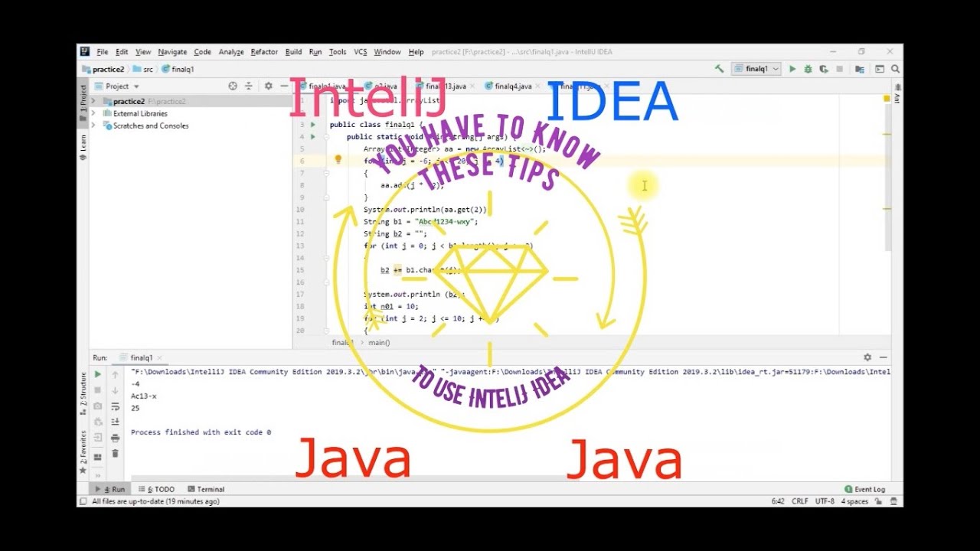
Task: Click the stop square in Run panel
Action: pos(98,390)
